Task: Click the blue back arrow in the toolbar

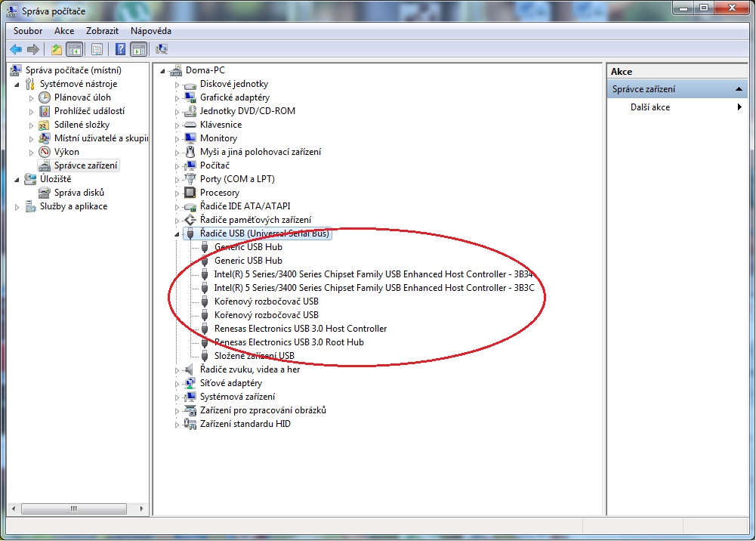Action: (x=16, y=50)
